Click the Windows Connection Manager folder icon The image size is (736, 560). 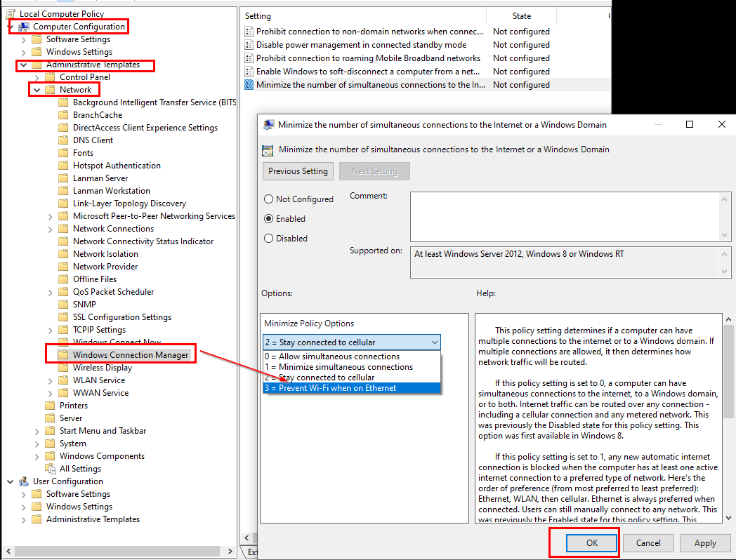click(x=63, y=355)
